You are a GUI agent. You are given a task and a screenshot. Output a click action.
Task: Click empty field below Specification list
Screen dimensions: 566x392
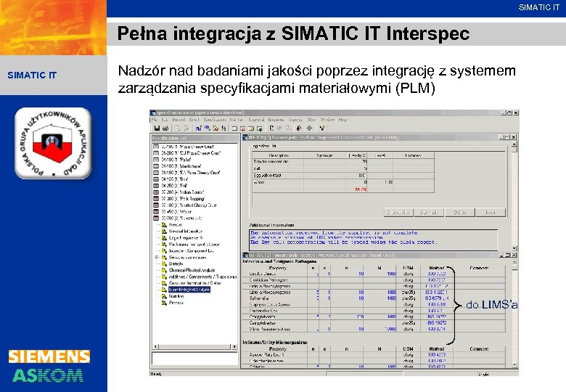click(194, 359)
